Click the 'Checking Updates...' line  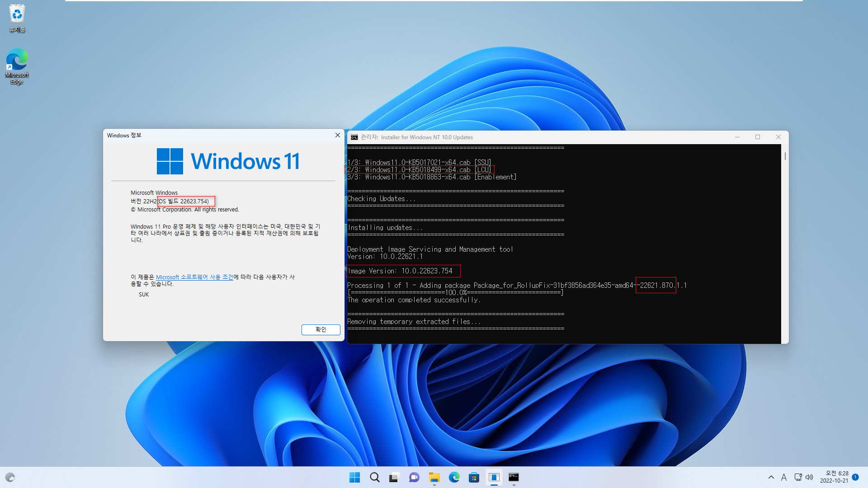tap(381, 199)
